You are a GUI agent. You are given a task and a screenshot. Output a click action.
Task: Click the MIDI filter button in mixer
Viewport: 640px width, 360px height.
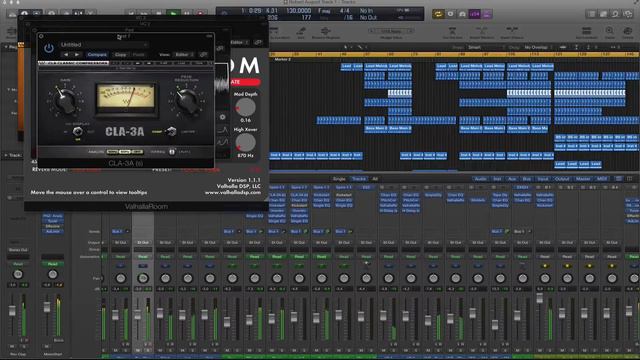coord(602,179)
